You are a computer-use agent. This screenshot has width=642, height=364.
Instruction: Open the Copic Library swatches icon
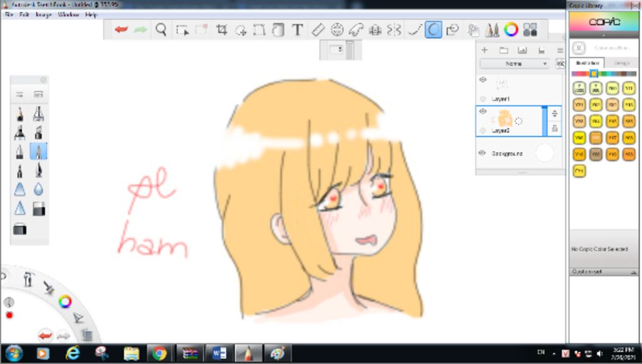[x=530, y=29]
